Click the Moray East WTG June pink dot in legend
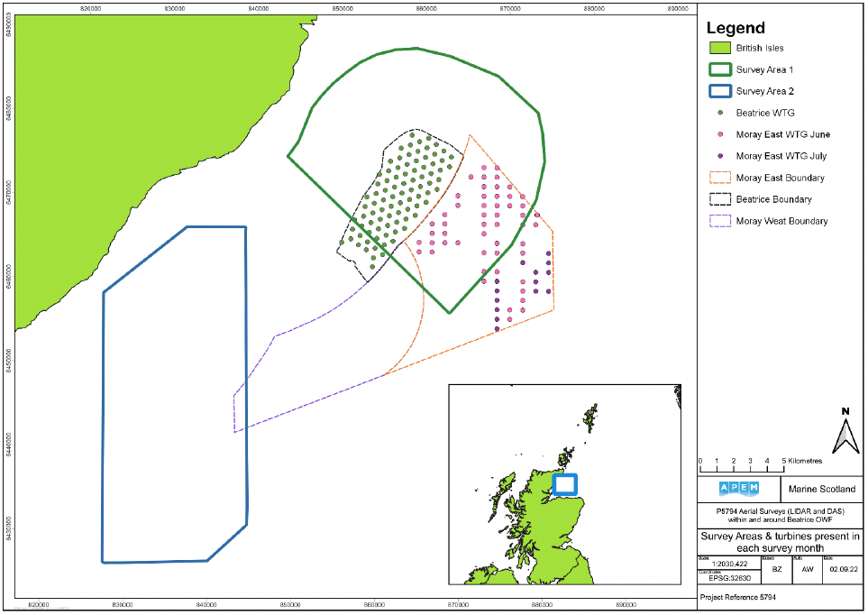Image resolution: width=868 pixels, height=615 pixels. (x=720, y=134)
